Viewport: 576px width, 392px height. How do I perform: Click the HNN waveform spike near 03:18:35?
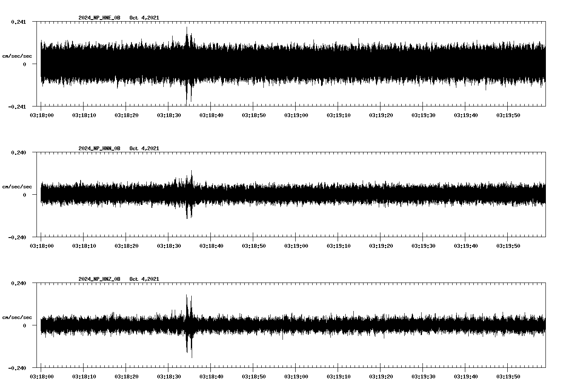click(191, 194)
